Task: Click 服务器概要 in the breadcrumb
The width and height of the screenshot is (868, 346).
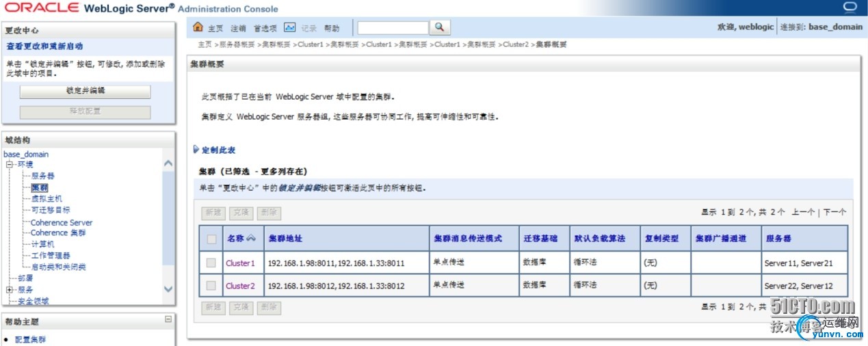Action: tap(237, 44)
